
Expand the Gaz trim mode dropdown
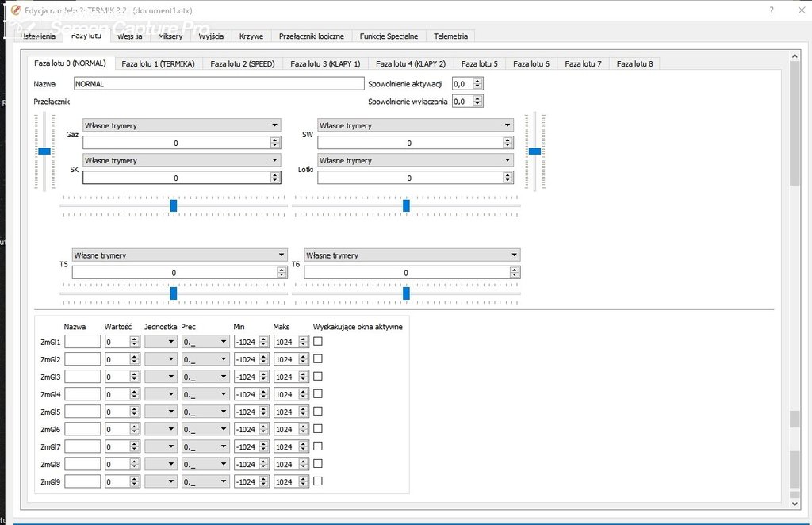(182, 125)
